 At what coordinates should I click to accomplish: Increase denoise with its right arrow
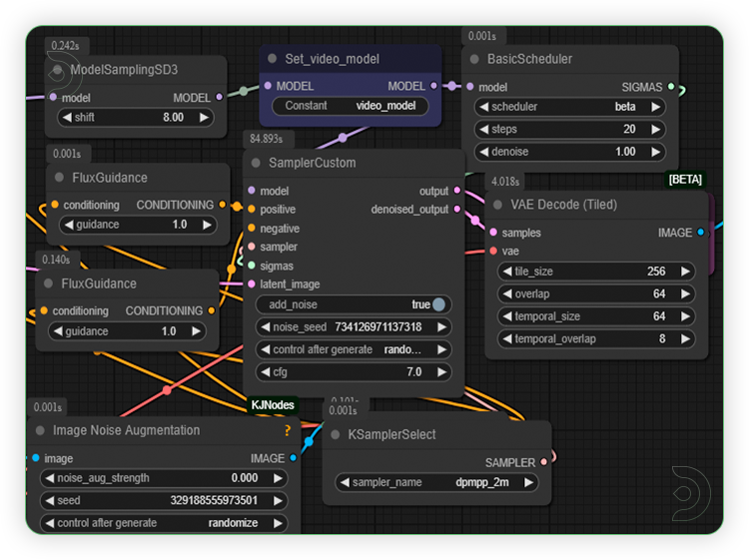pyautogui.click(x=656, y=152)
